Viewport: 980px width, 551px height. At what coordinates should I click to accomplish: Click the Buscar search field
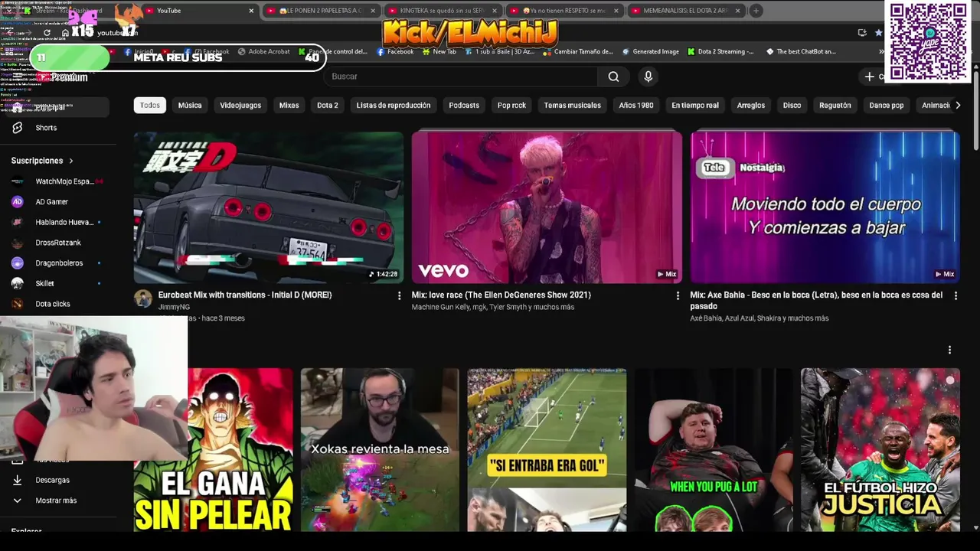coord(461,77)
